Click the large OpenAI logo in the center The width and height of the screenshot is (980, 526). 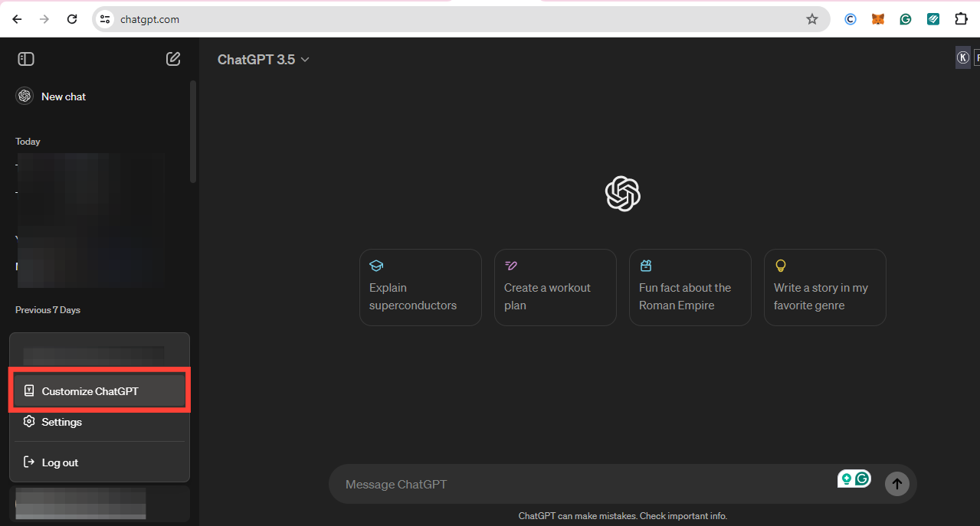[x=622, y=194]
